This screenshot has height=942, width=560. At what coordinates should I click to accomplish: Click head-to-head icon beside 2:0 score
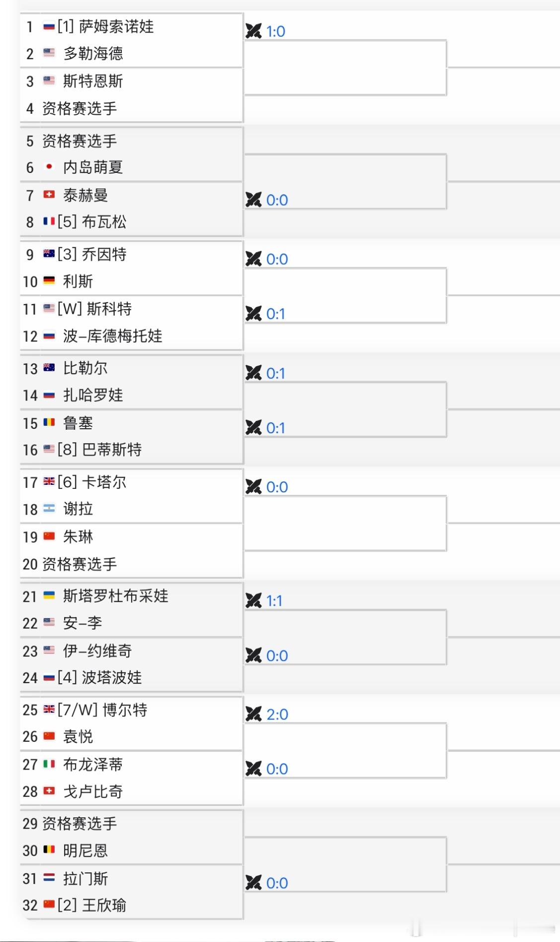(x=253, y=714)
